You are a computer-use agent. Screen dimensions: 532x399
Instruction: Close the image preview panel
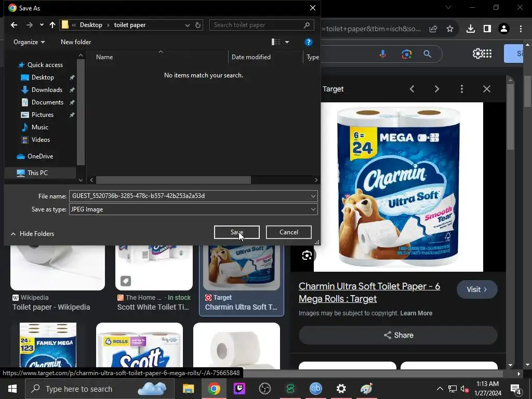(x=486, y=89)
